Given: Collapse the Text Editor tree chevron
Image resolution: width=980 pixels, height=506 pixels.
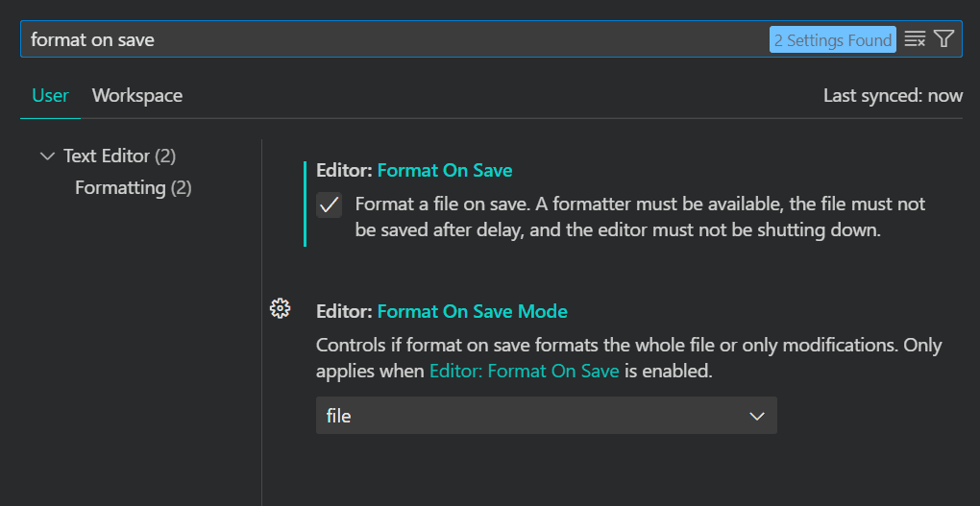Looking at the screenshot, I should pyautogui.click(x=47, y=156).
